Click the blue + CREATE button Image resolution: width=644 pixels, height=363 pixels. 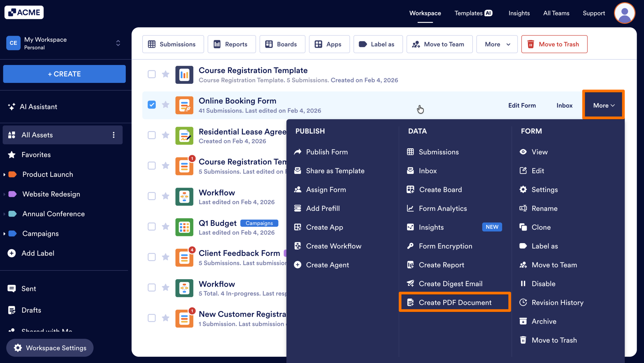(x=64, y=74)
